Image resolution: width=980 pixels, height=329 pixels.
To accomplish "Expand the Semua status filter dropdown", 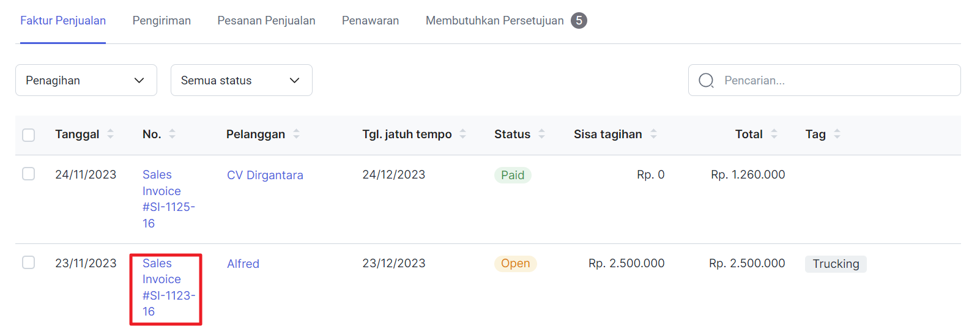I will [x=242, y=80].
